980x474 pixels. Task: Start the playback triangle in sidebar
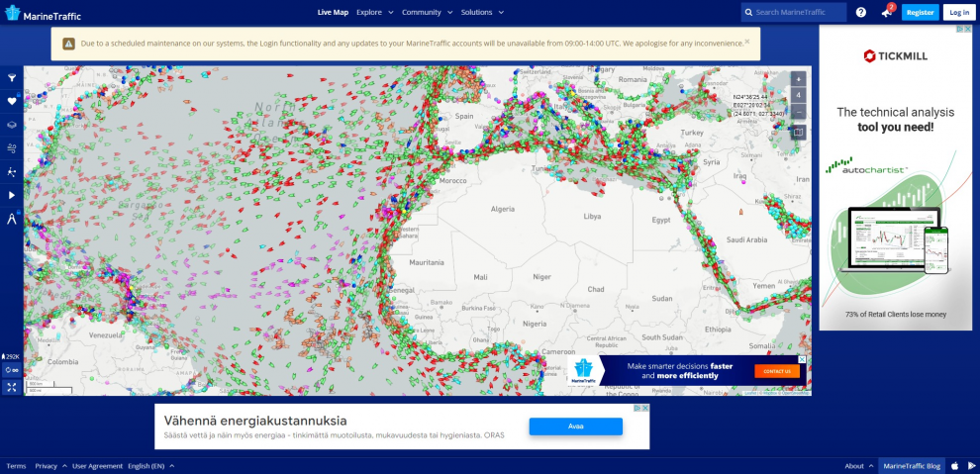tap(11, 195)
